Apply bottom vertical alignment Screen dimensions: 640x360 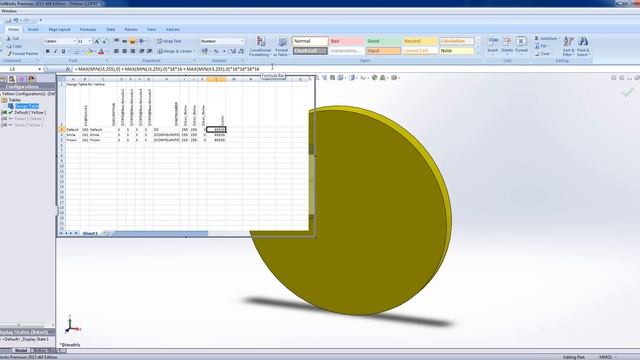[x=132, y=41]
